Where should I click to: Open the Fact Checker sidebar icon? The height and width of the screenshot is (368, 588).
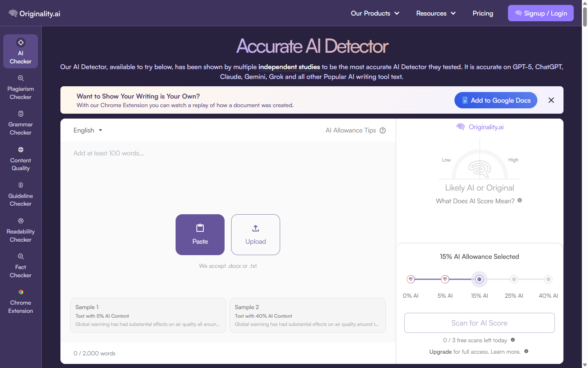pyautogui.click(x=20, y=256)
